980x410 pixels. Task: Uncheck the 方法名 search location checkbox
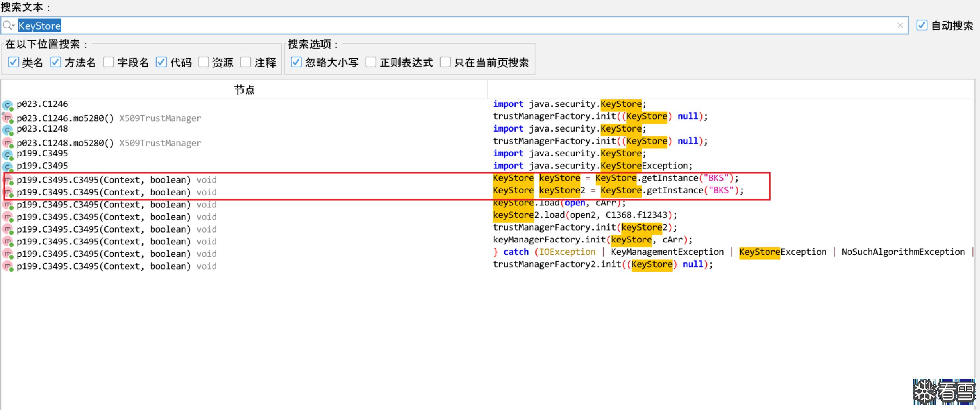click(56, 62)
